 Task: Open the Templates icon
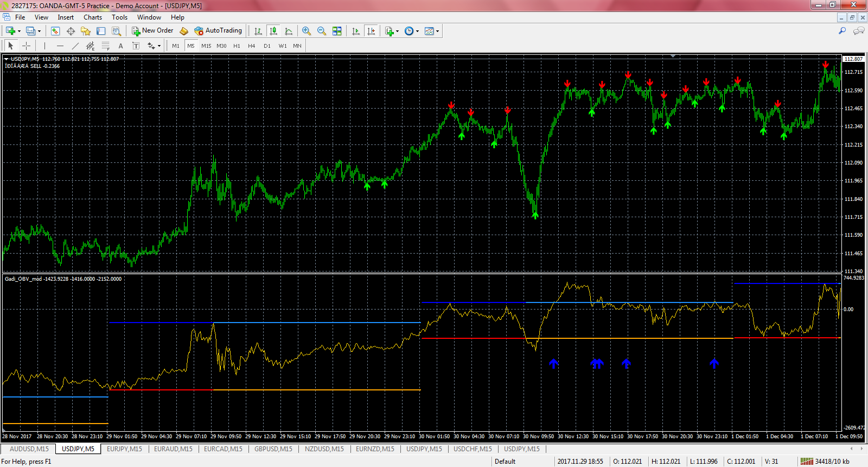pyautogui.click(x=429, y=31)
